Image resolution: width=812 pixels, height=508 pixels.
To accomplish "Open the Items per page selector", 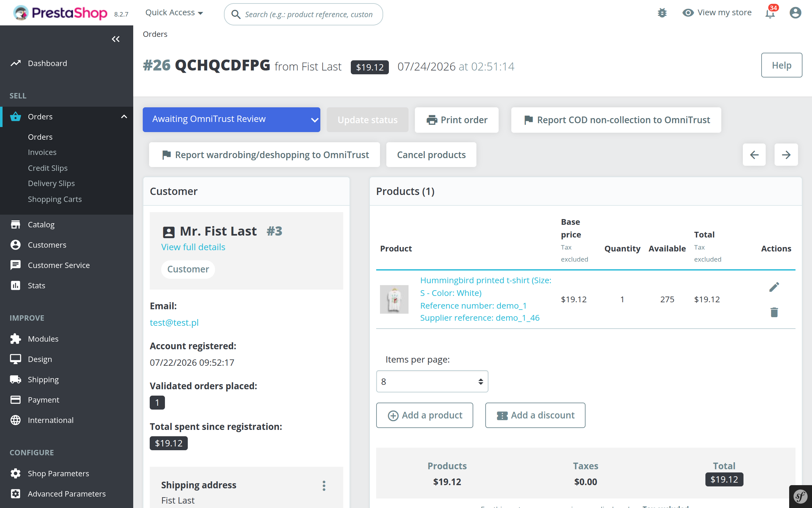I will [432, 381].
